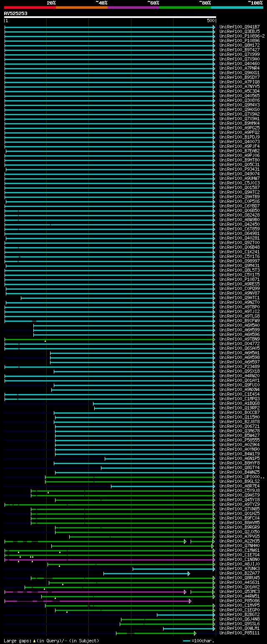Select hit label UniRef100_Q9ATC2
Image resolution: width=267 pixels, height=644 pixels.
[239, 192]
